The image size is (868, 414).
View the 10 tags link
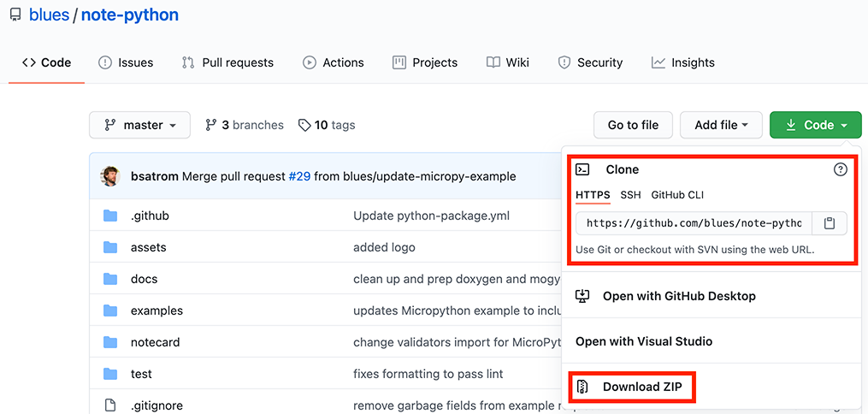pyautogui.click(x=327, y=125)
